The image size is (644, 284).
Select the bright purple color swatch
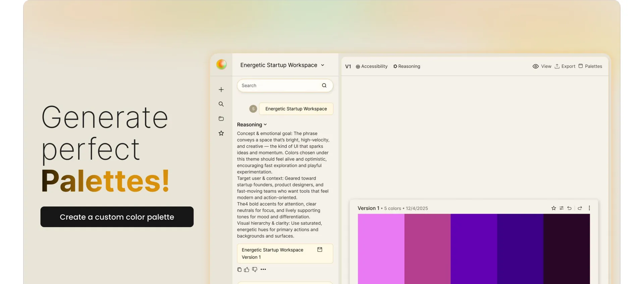[x=474, y=249]
